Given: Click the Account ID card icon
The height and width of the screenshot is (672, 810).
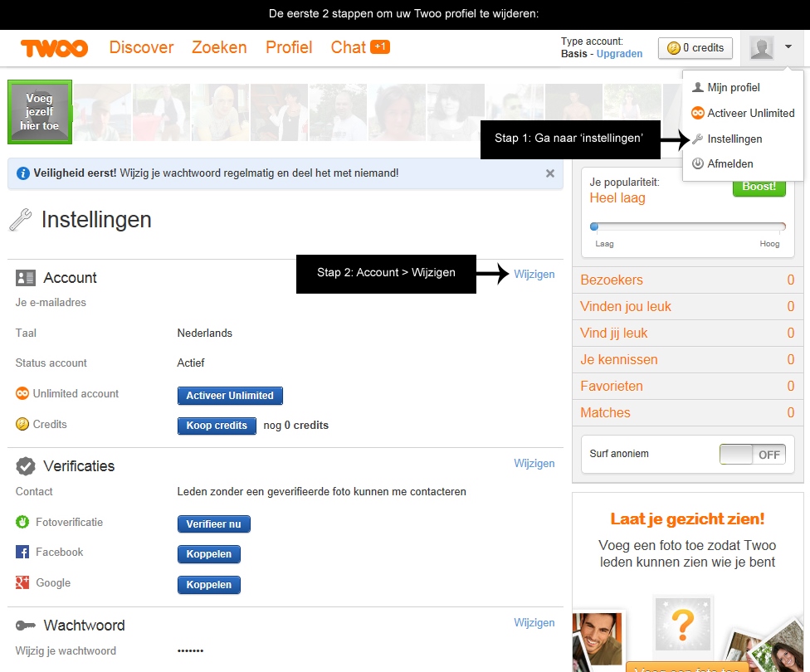Looking at the screenshot, I should [x=25, y=278].
